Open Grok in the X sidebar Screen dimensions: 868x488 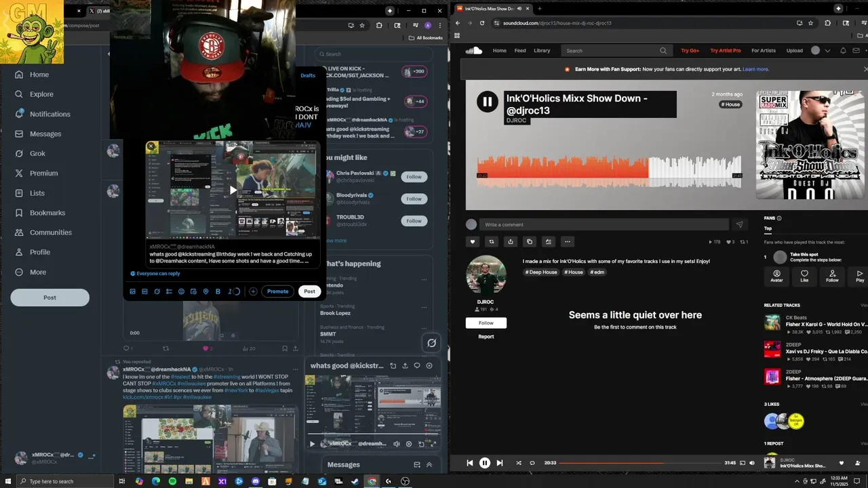click(30, 153)
